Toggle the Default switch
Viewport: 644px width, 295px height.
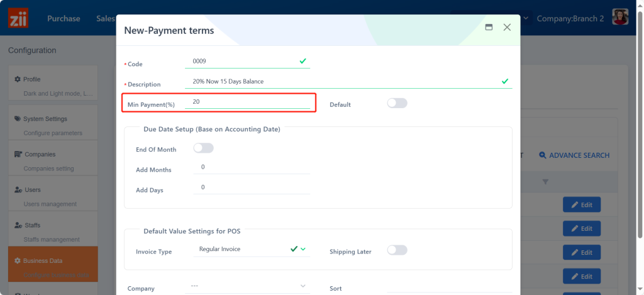[x=397, y=103]
